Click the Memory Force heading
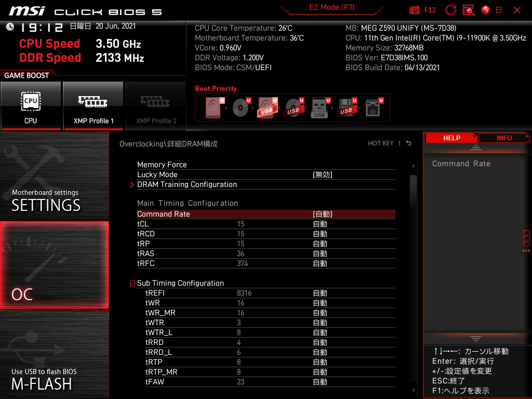Screen dimensions: 532x399 pyautogui.click(x=162, y=165)
